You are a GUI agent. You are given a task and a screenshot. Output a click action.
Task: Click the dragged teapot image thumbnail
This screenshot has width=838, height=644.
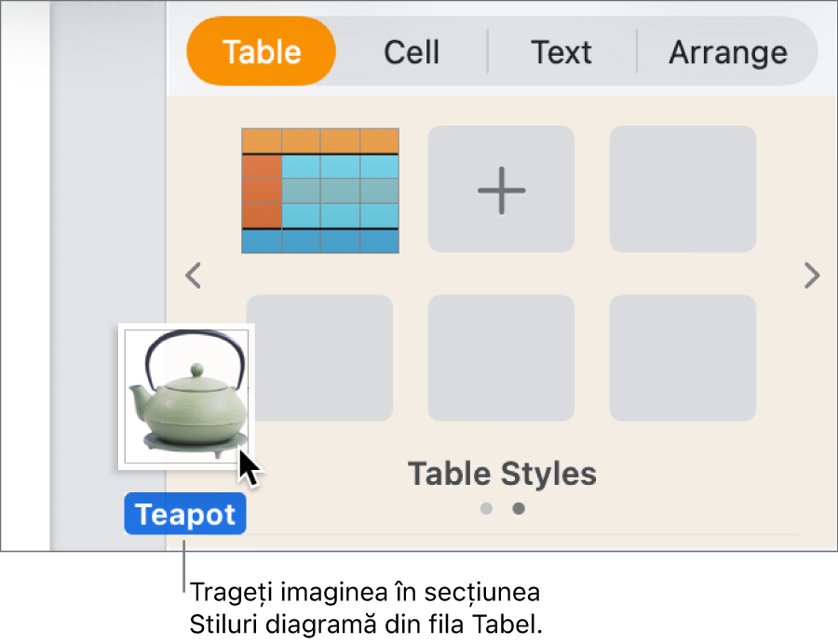186,396
